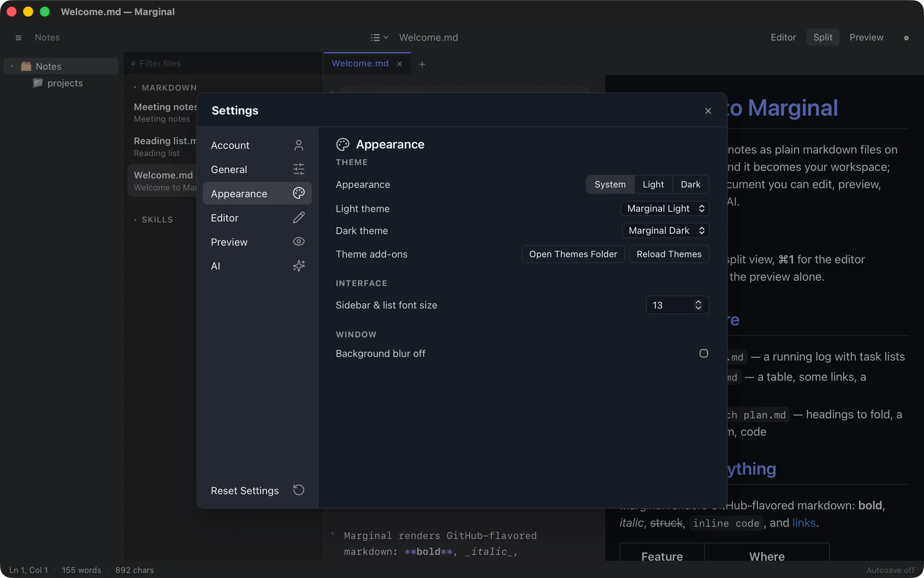Click the General sliders icon

pos(298,169)
